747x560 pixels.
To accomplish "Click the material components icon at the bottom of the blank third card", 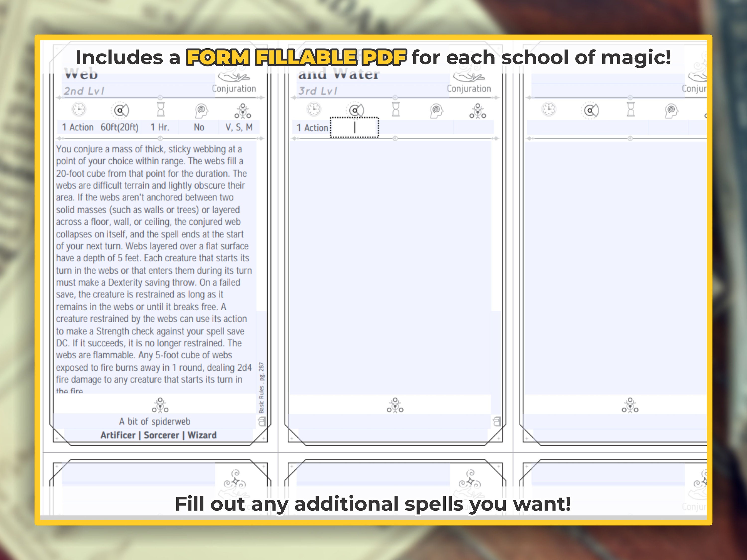I will 630,405.
